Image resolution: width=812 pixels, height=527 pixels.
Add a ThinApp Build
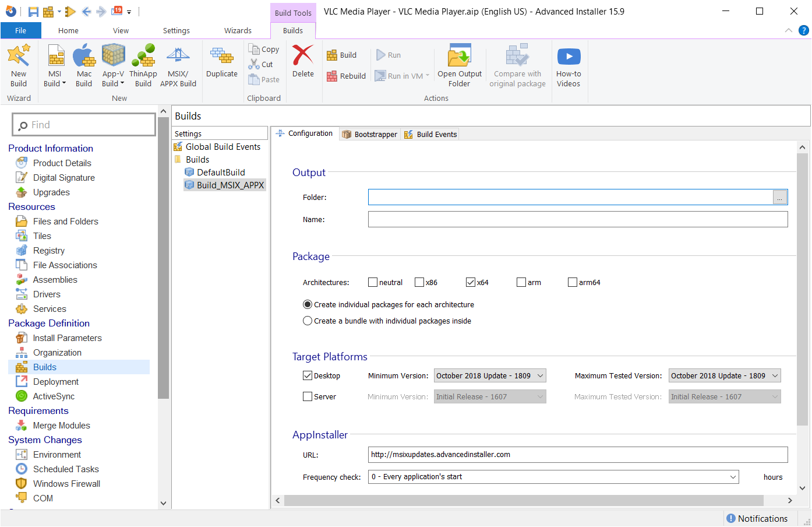pos(143,66)
